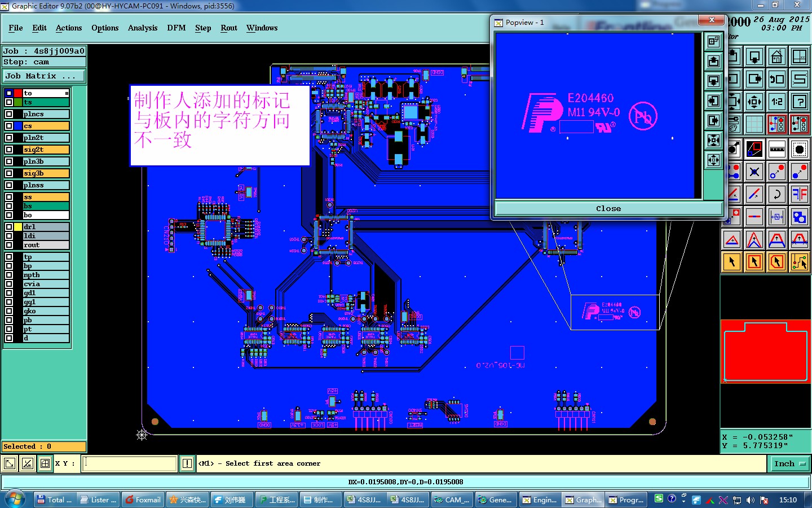
Task: Toggle the gko layer checkbox
Action: pos(9,311)
